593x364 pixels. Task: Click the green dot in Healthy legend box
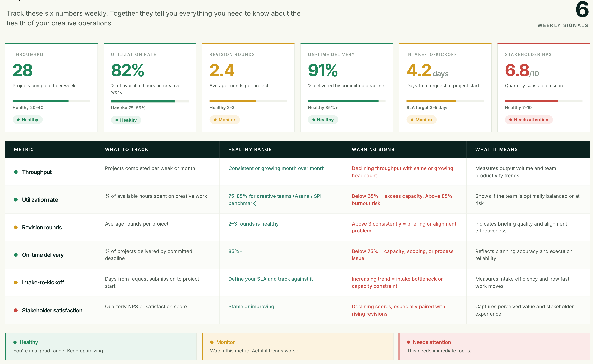tap(15, 342)
